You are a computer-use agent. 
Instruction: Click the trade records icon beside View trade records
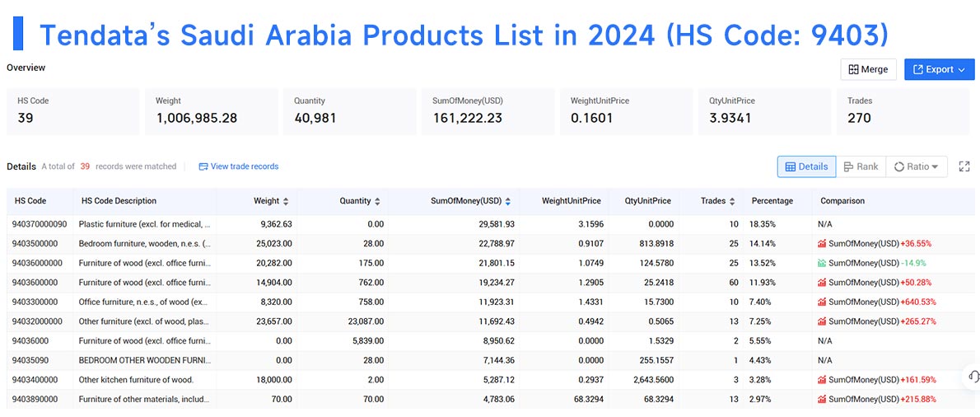point(203,166)
